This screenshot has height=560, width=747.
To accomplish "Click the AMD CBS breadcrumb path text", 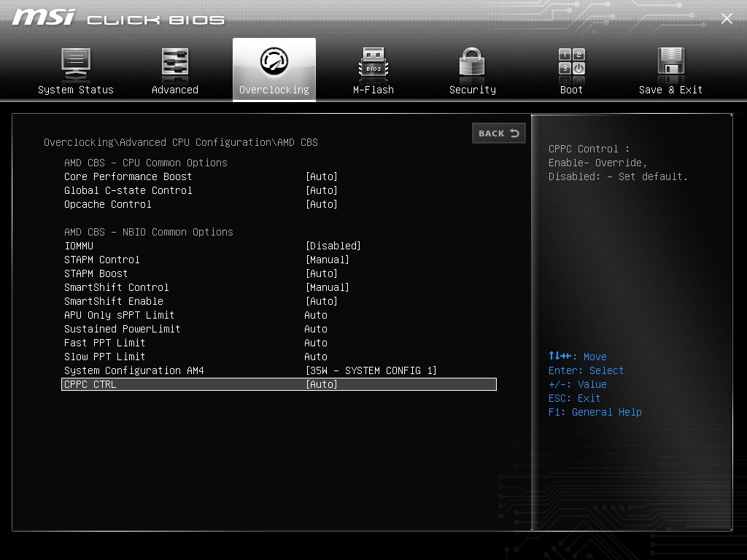I will pyautogui.click(x=181, y=142).
